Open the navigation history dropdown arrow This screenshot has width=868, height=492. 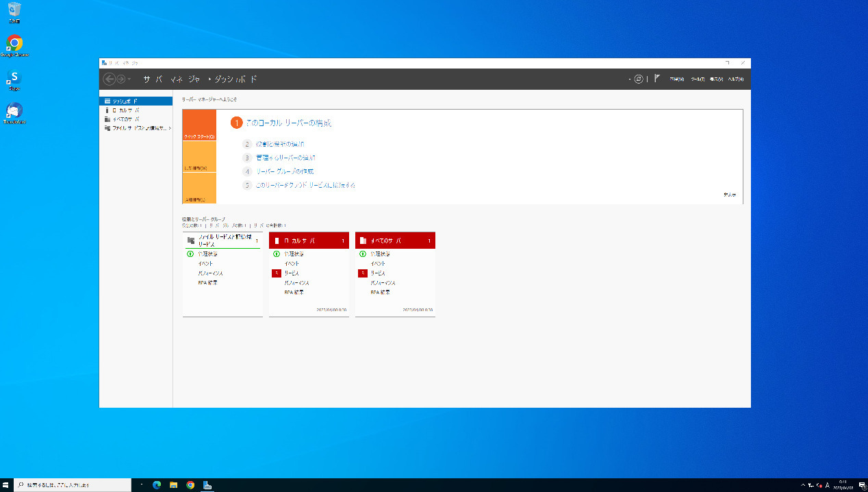click(x=129, y=79)
